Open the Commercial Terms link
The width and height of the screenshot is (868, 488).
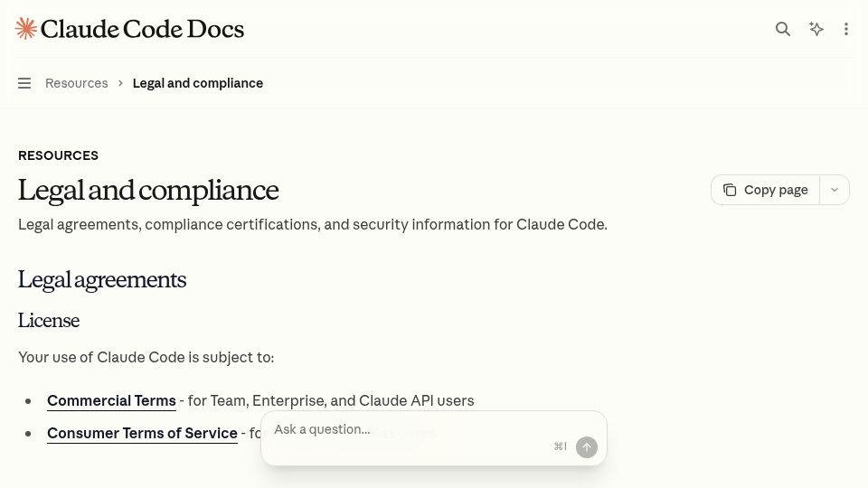(111, 400)
